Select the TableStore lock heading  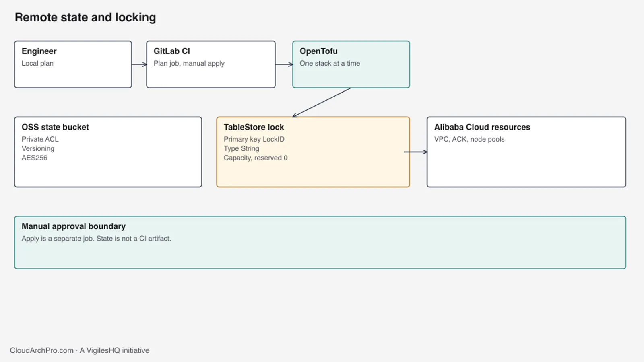pyautogui.click(x=254, y=127)
